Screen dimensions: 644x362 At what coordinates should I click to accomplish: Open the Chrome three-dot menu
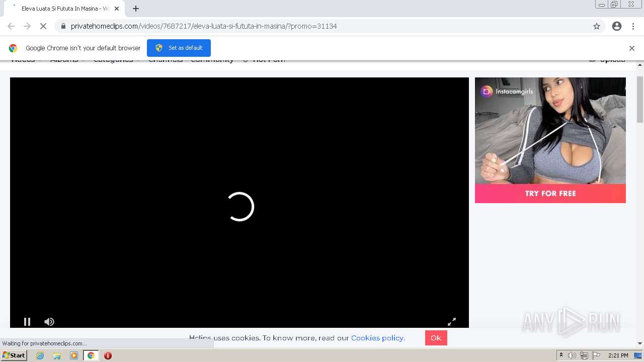[x=633, y=26]
